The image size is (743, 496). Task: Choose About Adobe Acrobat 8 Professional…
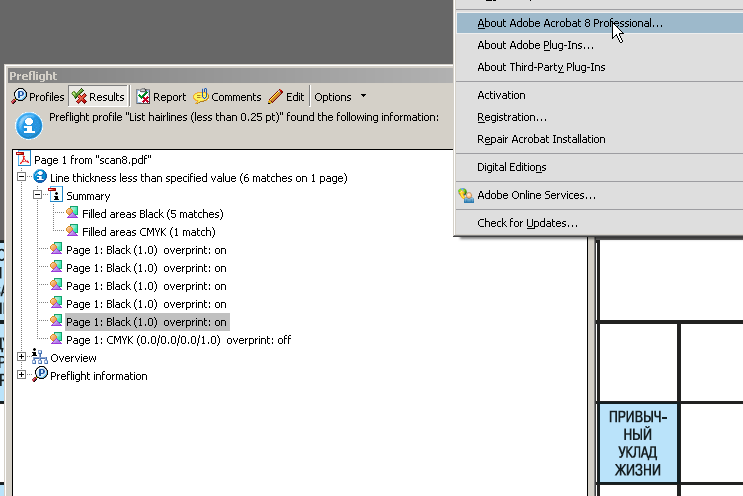pos(600,23)
